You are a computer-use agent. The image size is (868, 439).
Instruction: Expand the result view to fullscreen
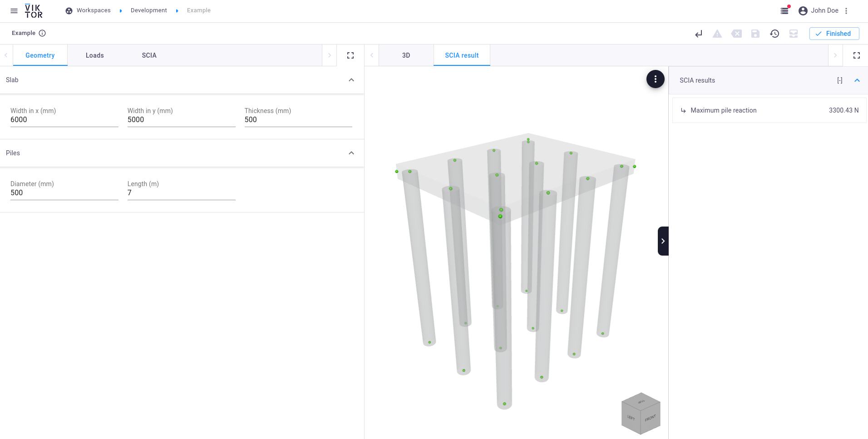(857, 55)
